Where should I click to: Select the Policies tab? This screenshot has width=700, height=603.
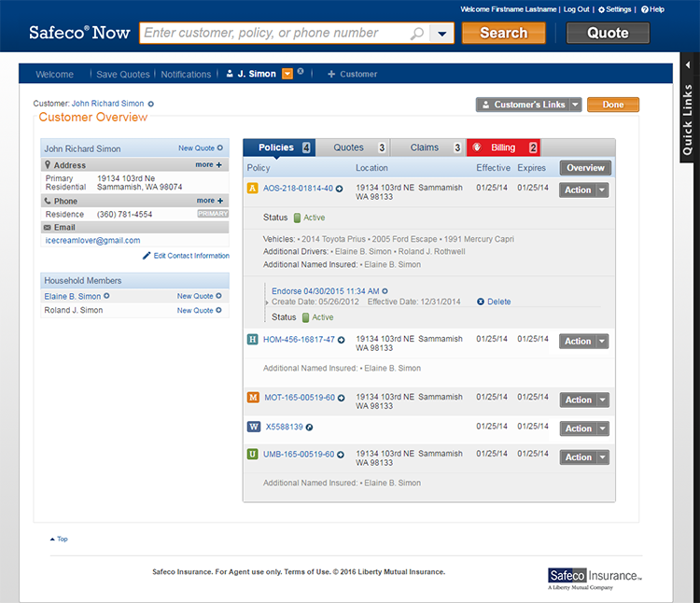click(x=279, y=147)
